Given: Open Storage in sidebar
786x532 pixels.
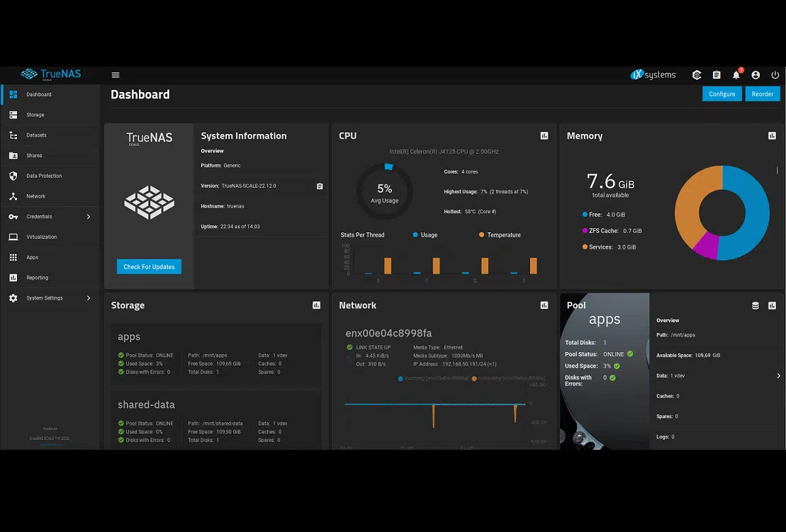Looking at the screenshot, I should pyautogui.click(x=50, y=115).
